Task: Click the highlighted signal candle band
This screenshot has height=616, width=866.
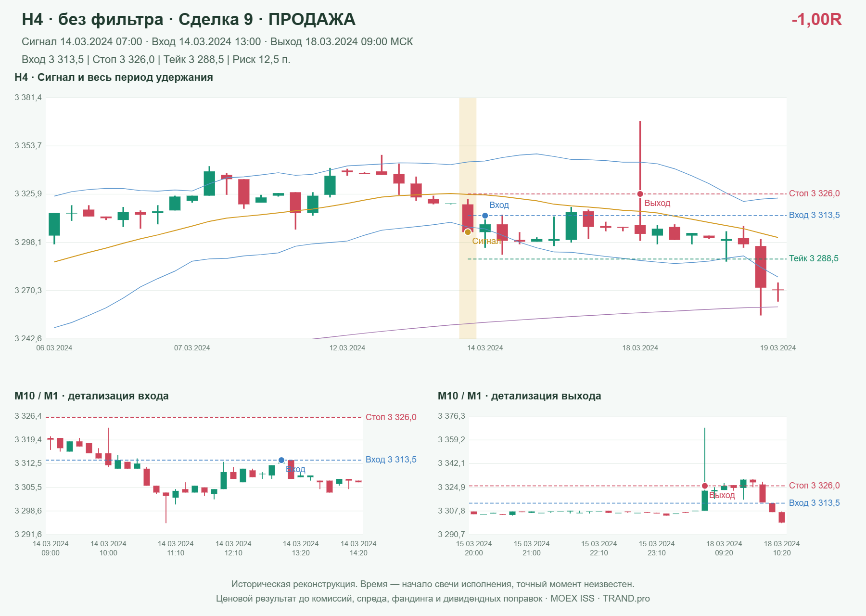Action: (x=468, y=218)
